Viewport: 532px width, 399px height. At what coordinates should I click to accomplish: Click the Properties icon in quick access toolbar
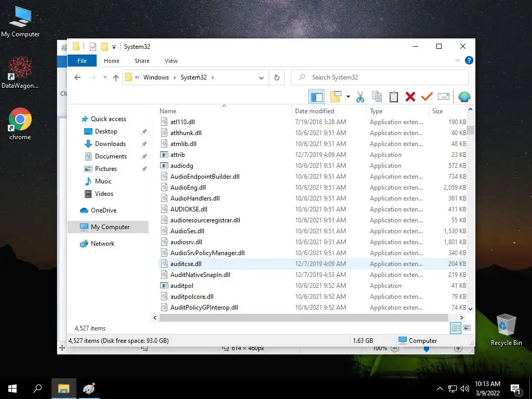pyautogui.click(x=92, y=47)
